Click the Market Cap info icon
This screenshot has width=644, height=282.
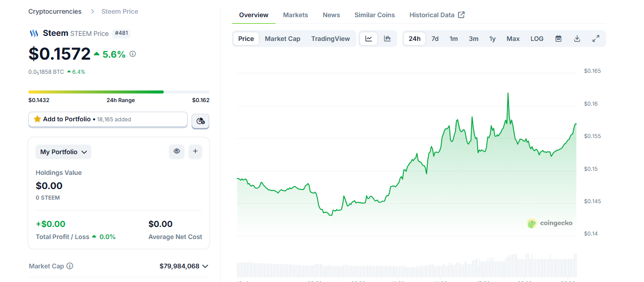pos(70,266)
